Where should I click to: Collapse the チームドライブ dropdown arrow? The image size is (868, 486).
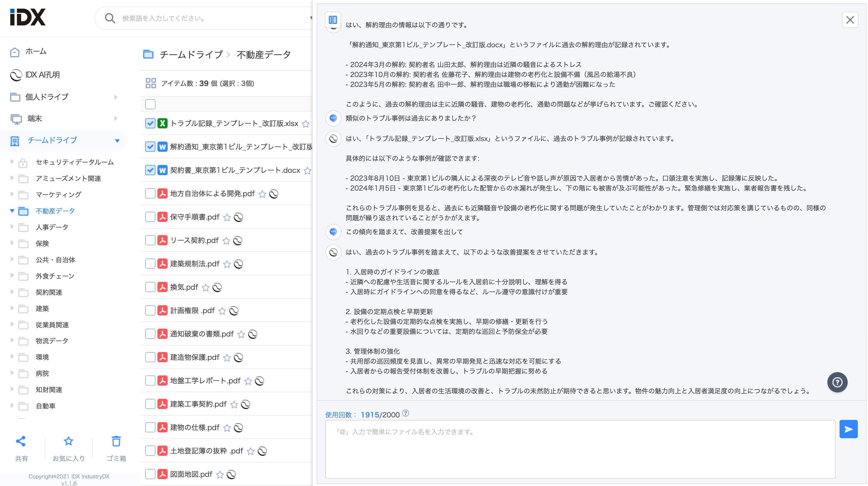pos(117,141)
